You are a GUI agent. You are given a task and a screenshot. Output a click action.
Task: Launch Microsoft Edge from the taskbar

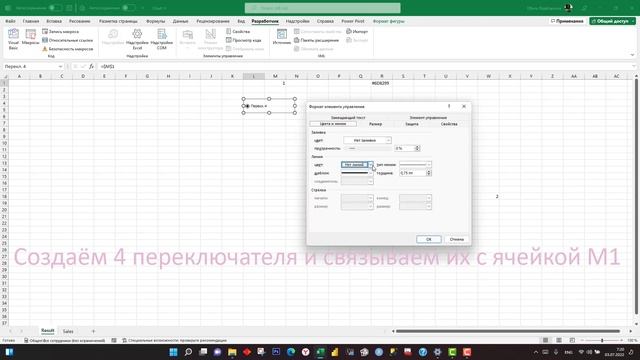click(291, 352)
